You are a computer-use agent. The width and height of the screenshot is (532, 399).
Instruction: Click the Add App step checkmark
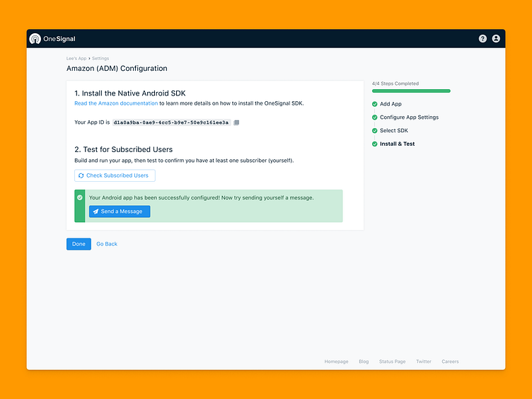[x=374, y=104]
